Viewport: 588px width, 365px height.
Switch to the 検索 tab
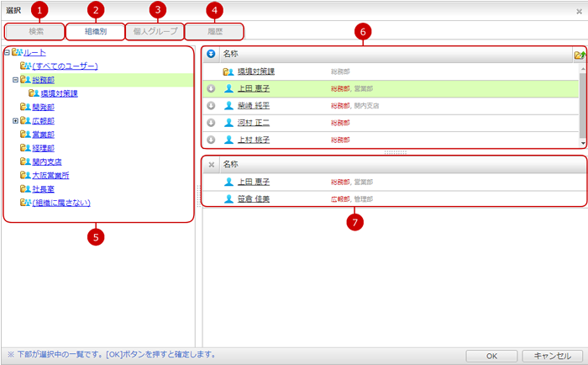point(34,32)
